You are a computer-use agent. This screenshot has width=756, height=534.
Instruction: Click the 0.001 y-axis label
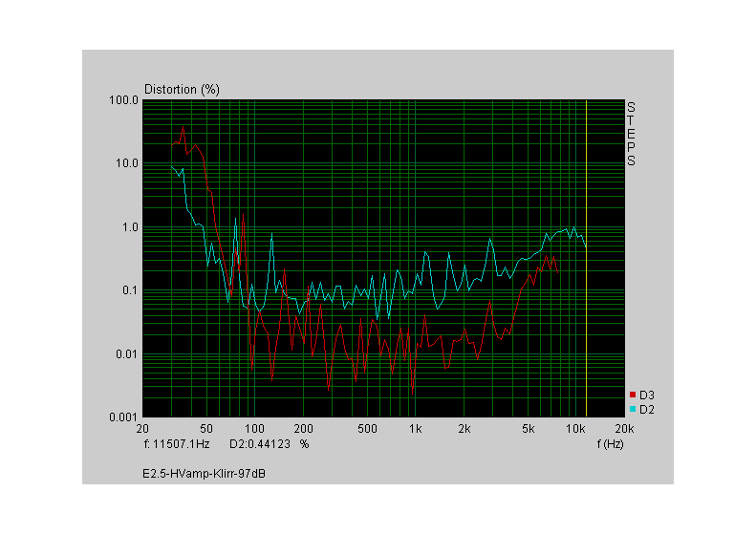pyautogui.click(x=123, y=417)
